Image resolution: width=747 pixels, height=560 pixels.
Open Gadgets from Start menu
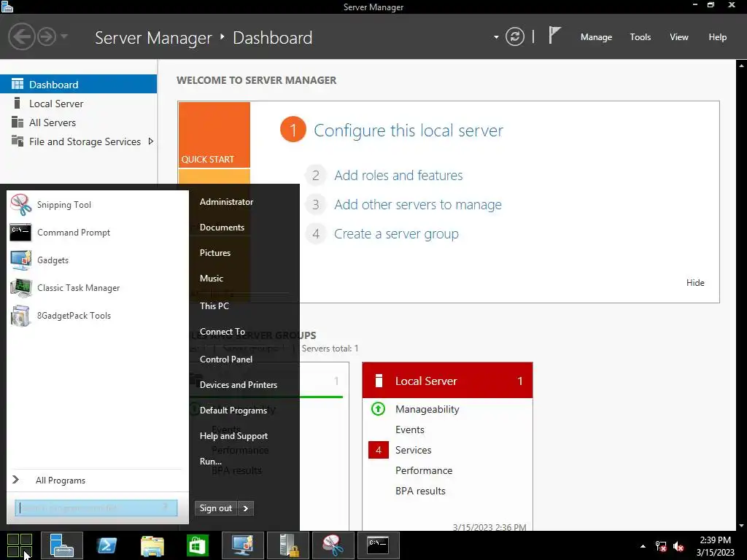pos(98,260)
